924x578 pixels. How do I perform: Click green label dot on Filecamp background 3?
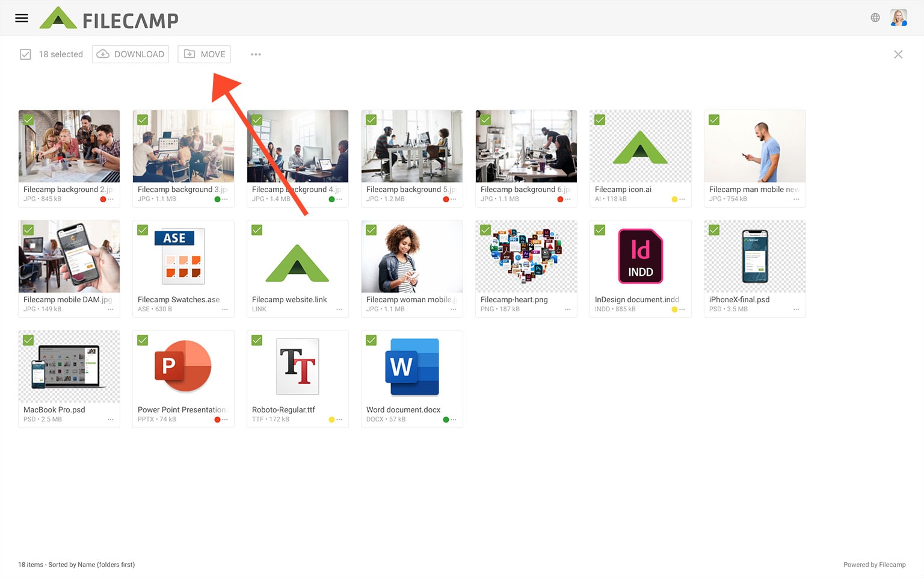pyautogui.click(x=217, y=199)
